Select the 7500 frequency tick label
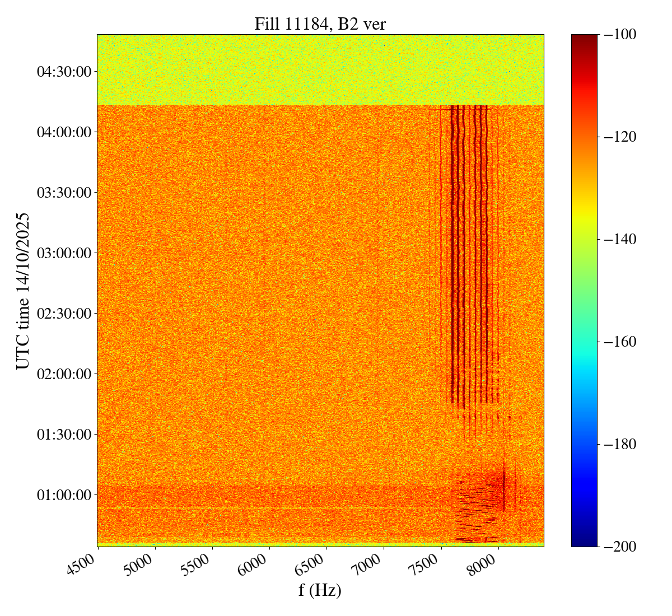Image resolution: width=672 pixels, height=616 pixels. click(428, 562)
